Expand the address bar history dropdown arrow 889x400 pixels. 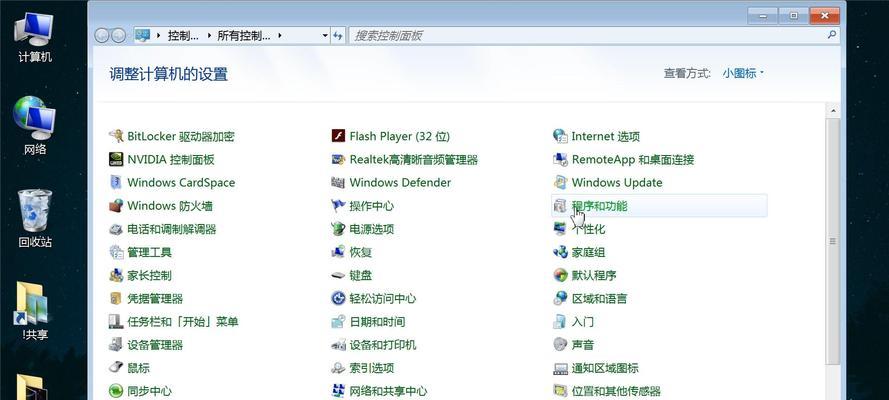pyautogui.click(x=325, y=36)
